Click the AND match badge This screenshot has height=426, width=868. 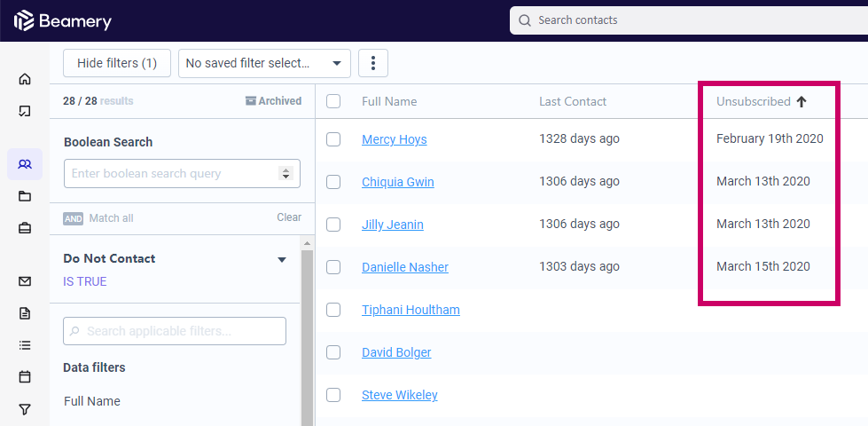(x=73, y=218)
